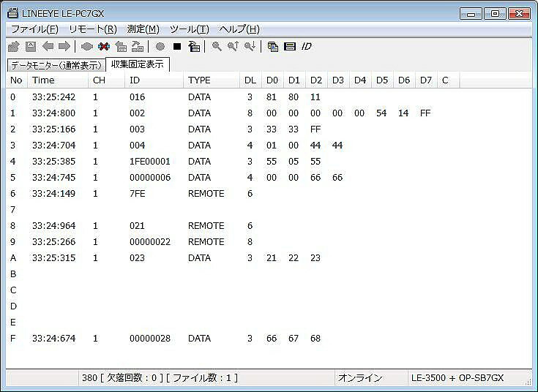
Task: Click the CH column header
Action: [106, 80]
